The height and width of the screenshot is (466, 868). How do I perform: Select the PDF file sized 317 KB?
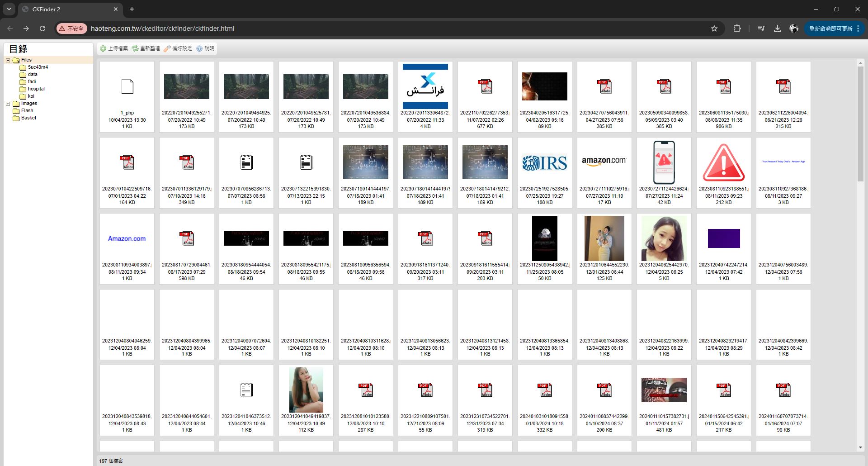[425, 238]
